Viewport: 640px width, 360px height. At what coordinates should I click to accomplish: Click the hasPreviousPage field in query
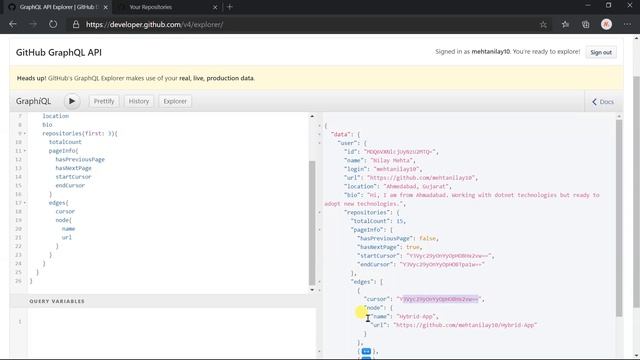[x=80, y=159]
